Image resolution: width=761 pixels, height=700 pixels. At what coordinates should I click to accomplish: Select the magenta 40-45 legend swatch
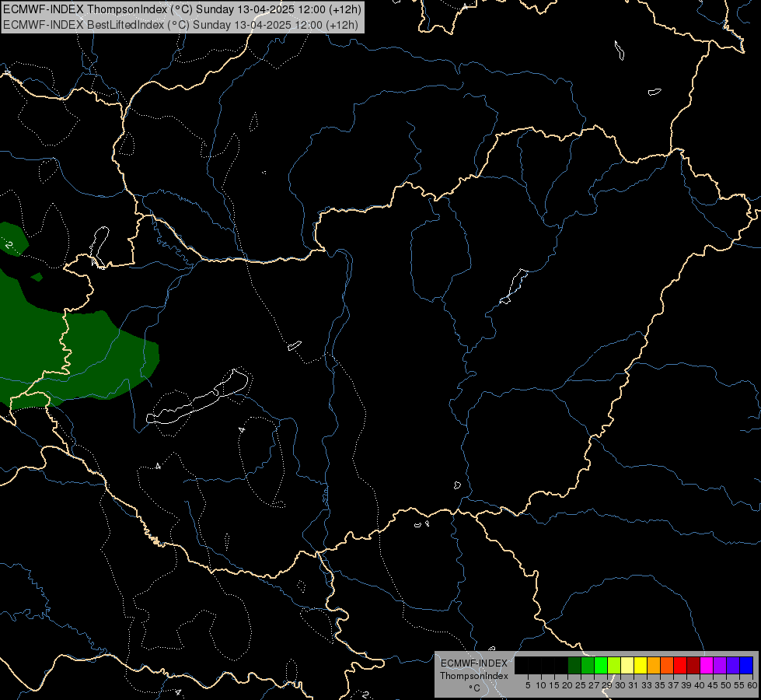(707, 666)
